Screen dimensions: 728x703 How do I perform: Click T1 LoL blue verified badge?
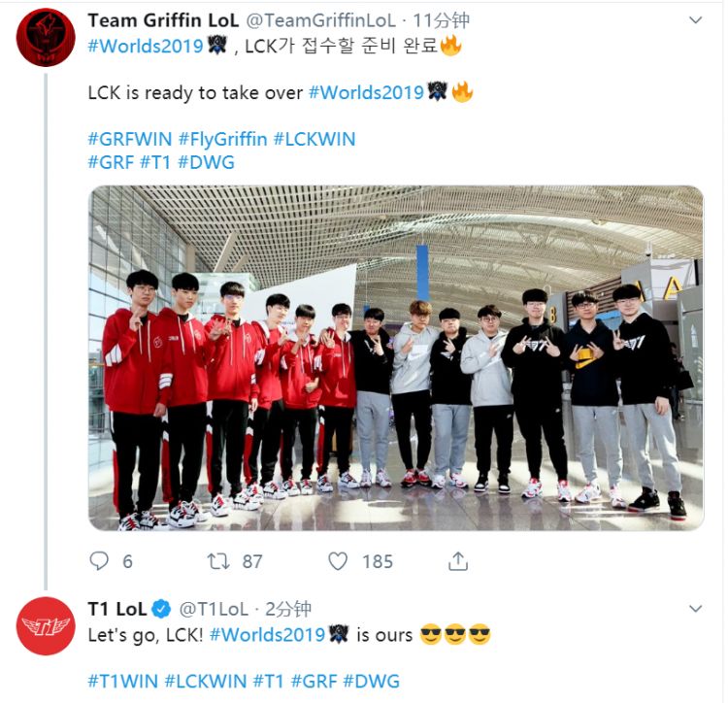[x=161, y=609]
